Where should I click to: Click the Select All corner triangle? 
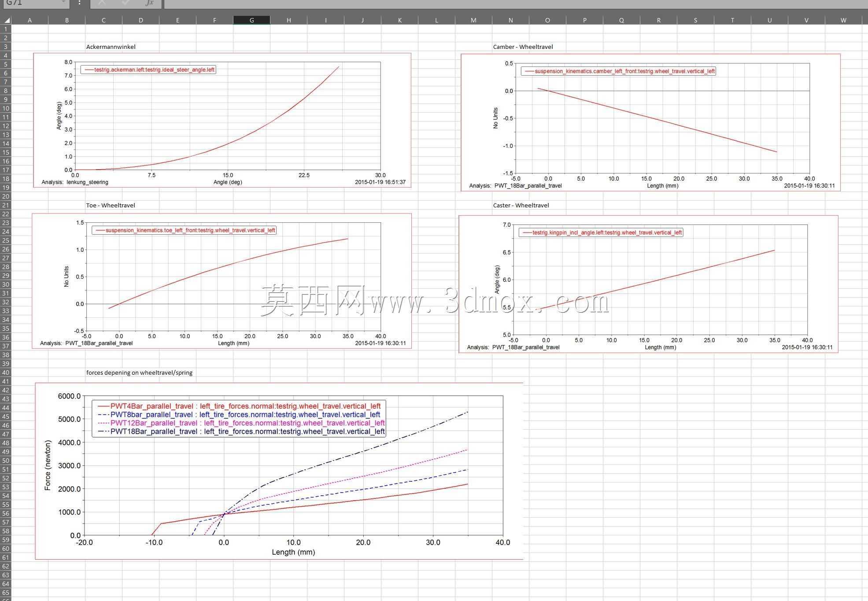click(6, 20)
